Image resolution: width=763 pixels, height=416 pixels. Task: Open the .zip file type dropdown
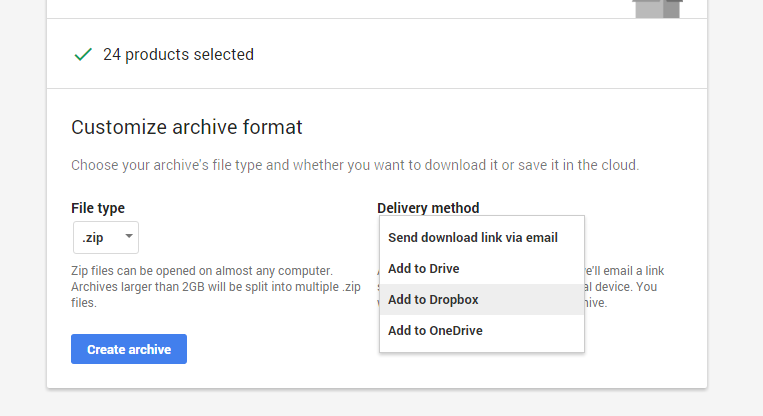(104, 237)
